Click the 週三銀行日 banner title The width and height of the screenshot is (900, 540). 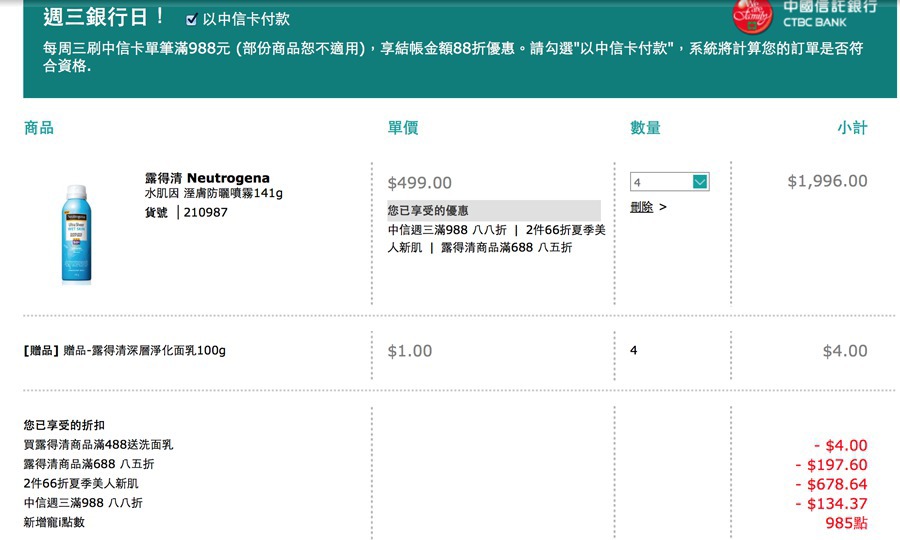pos(104,16)
